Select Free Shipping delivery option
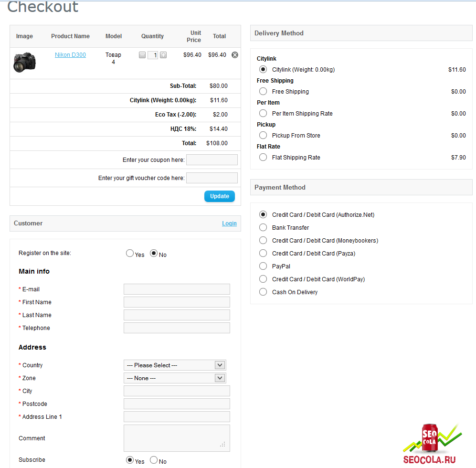 tap(263, 91)
